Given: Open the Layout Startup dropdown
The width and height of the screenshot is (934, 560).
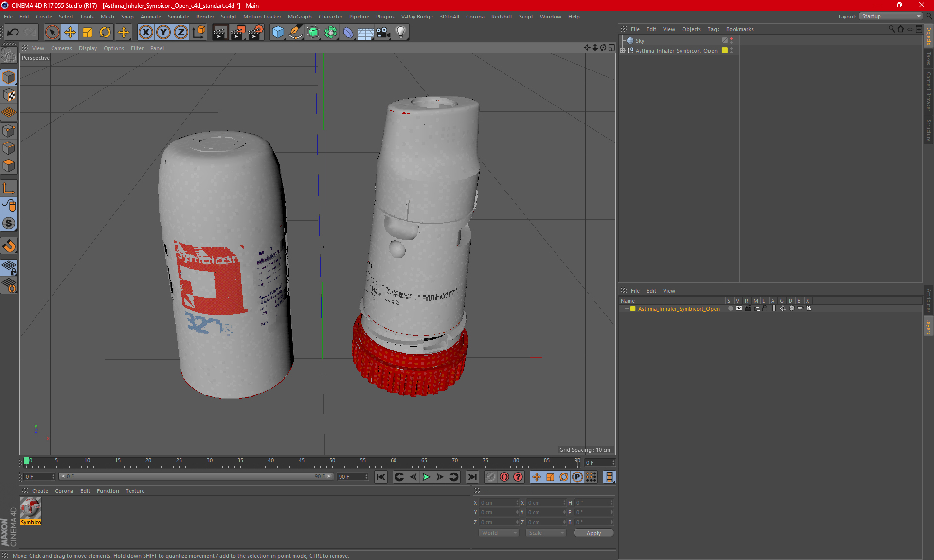Looking at the screenshot, I should tap(891, 16).
